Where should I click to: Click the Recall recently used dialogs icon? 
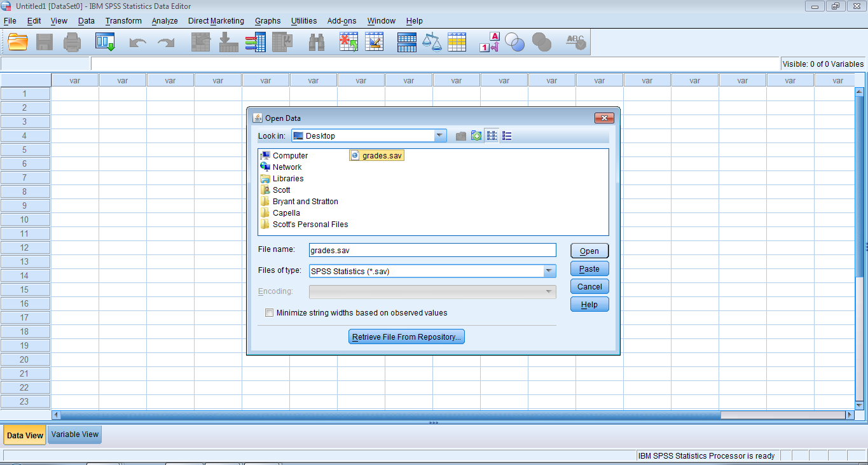(105, 43)
